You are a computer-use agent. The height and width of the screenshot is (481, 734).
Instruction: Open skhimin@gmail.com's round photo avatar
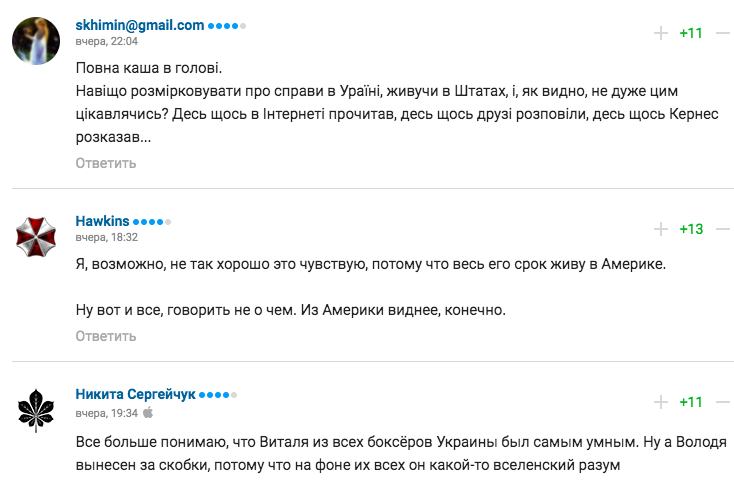pos(36,41)
